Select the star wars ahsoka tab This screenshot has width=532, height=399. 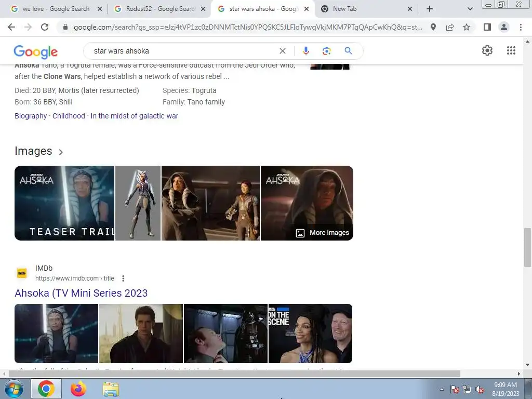pyautogui.click(x=263, y=9)
